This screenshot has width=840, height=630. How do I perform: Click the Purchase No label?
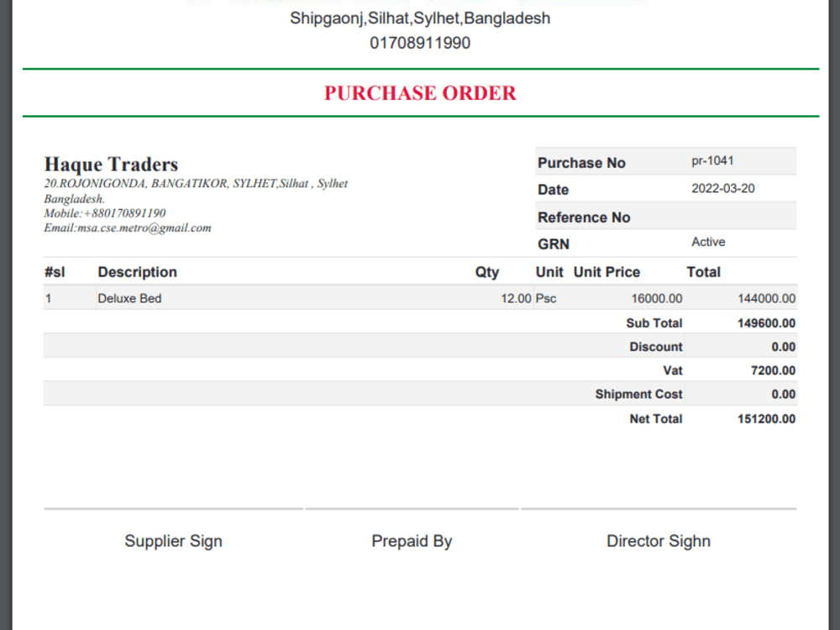coord(581,163)
